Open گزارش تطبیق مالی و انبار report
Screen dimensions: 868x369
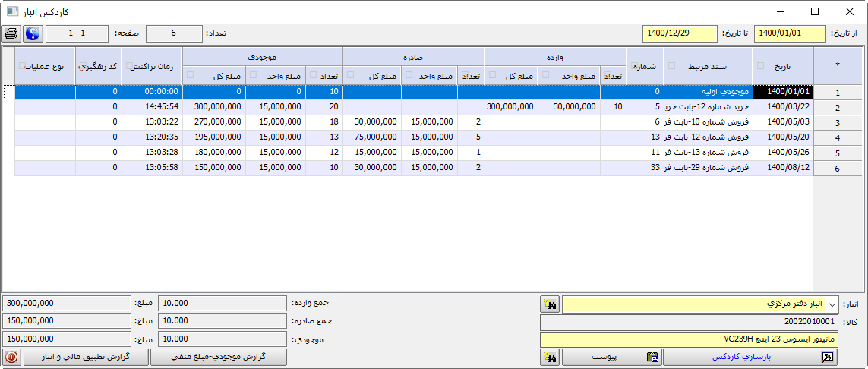coord(86,357)
